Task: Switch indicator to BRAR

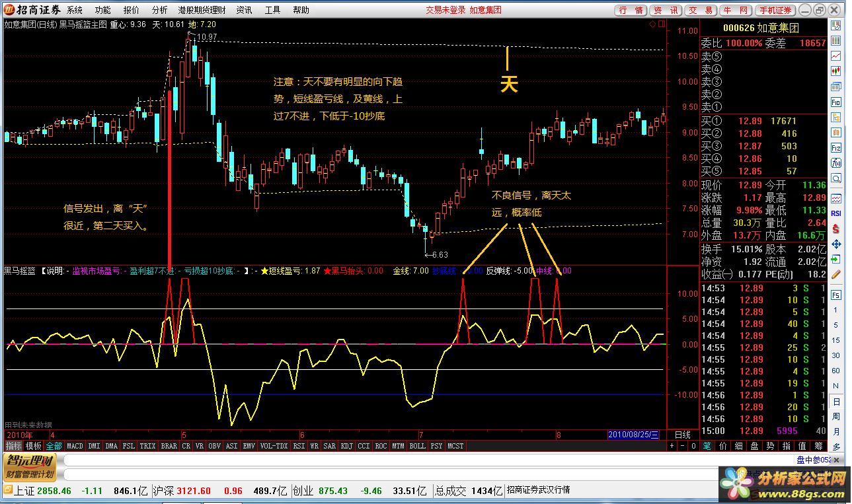Action: coord(169,446)
